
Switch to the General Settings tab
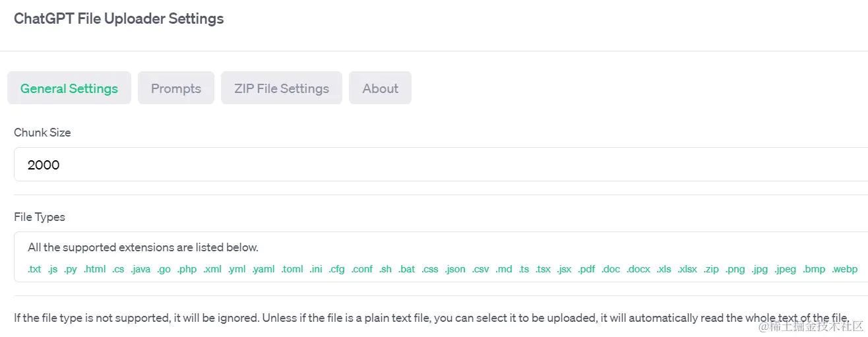point(69,88)
